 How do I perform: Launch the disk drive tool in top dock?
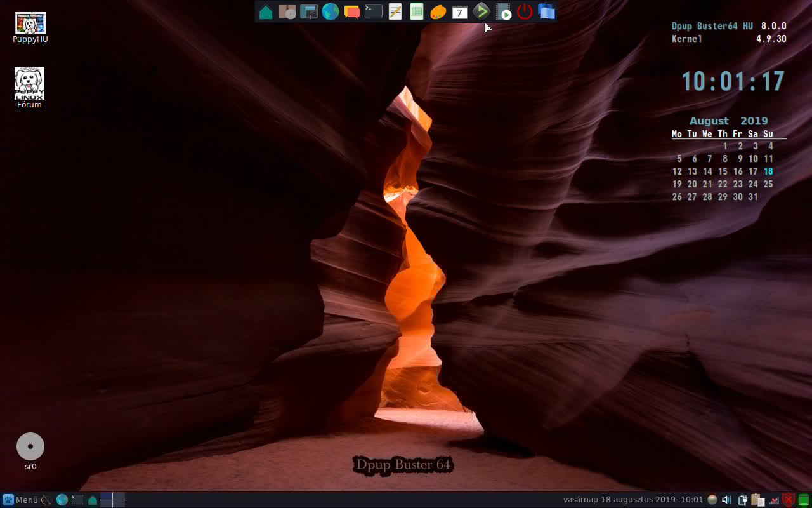click(287, 11)
